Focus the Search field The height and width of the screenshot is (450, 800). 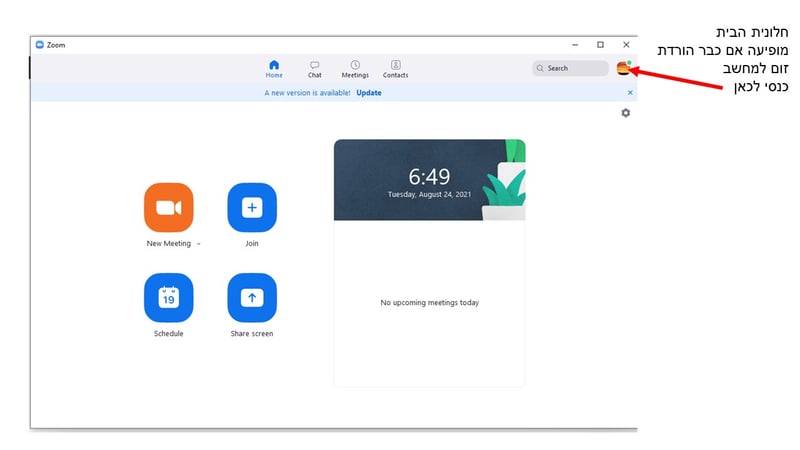click(x=570, y=68)
